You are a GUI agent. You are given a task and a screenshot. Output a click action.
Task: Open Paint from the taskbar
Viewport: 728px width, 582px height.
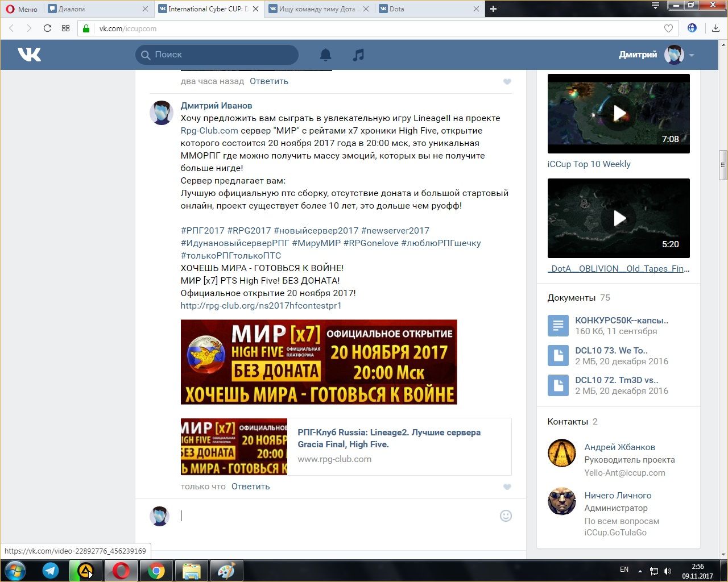click(x=226, y=571)
